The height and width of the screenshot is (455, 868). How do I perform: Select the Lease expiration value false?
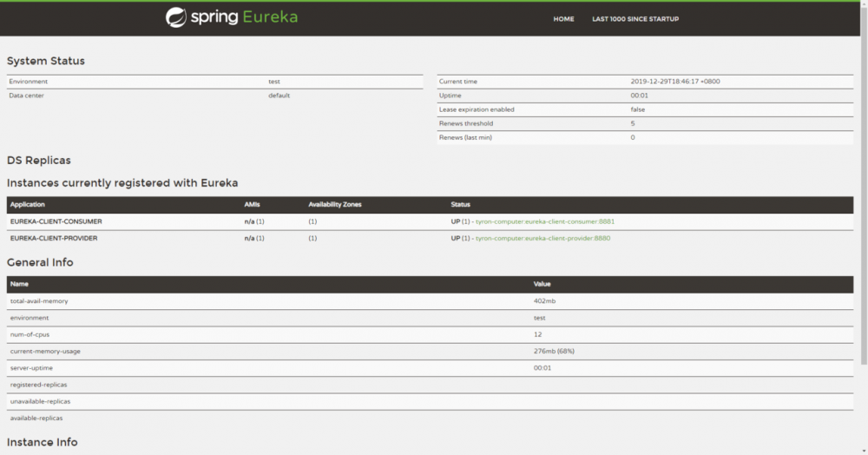pyautogui.click(x=638, y=109)
